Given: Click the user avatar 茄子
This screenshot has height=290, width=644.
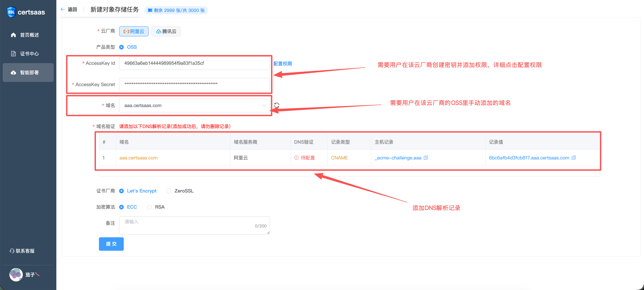Looking at the screenshot, I should (x=16, y=275).
